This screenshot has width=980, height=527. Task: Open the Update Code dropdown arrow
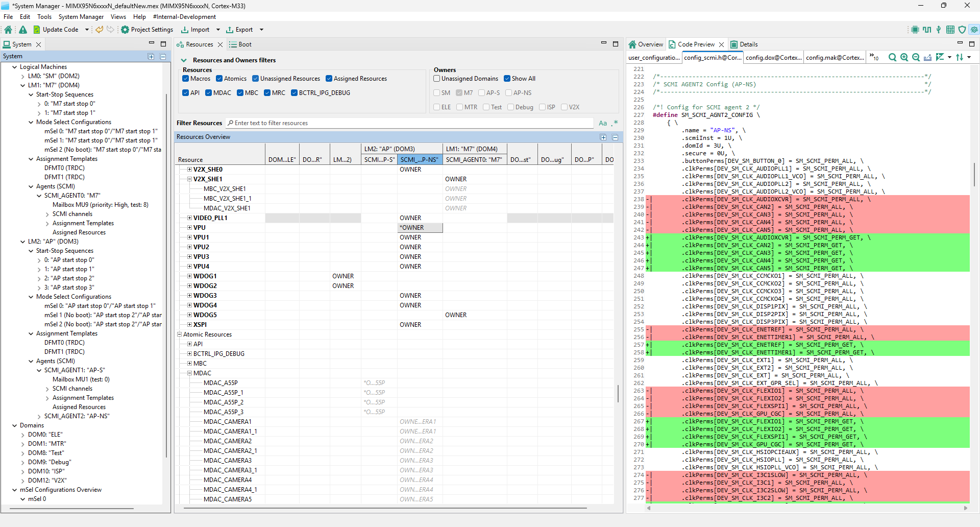coord(87,30)
